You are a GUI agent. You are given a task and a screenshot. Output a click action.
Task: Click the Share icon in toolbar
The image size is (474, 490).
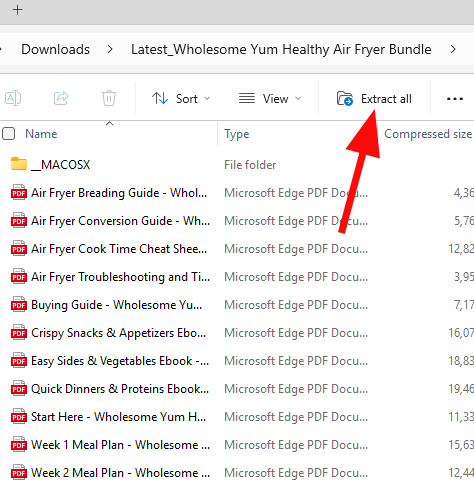click(61, 98)
